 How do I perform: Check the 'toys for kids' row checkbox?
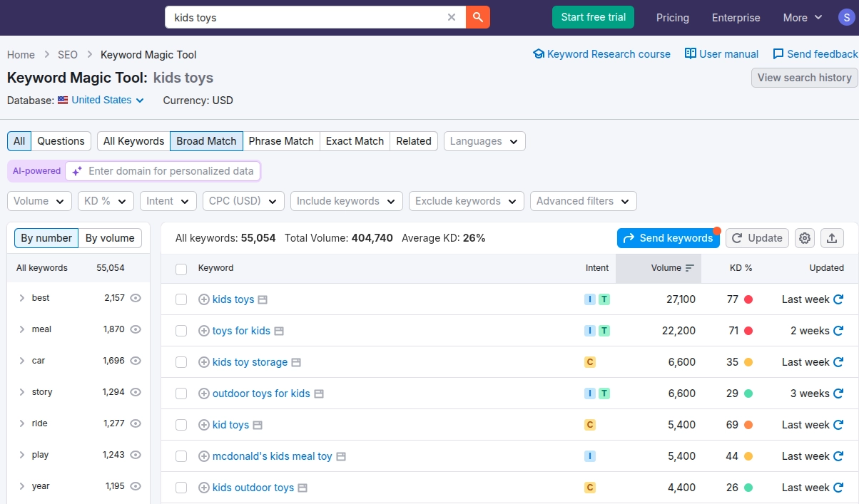click(181, 331)
